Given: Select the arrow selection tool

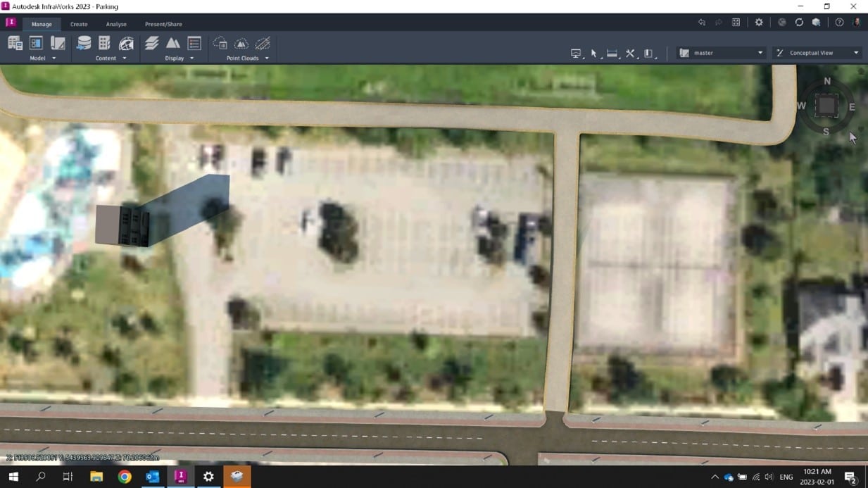Looking at the screenshot, I should pos(593,53).
